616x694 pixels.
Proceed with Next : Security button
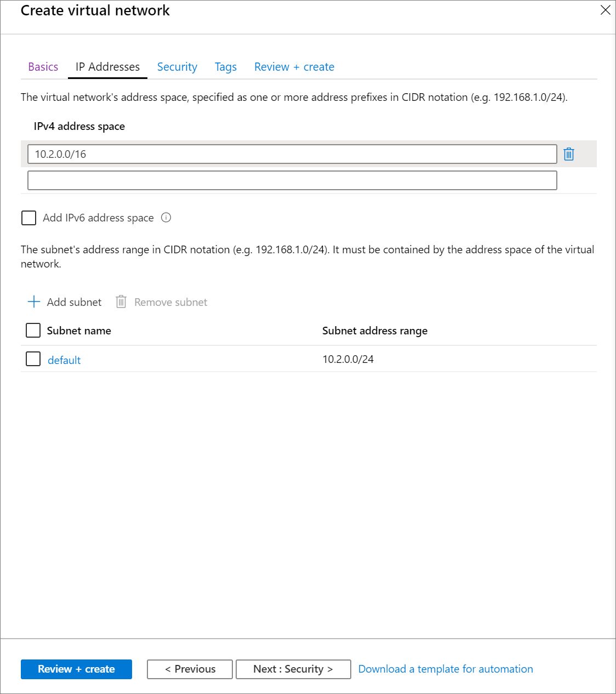(x=293, y=669)
